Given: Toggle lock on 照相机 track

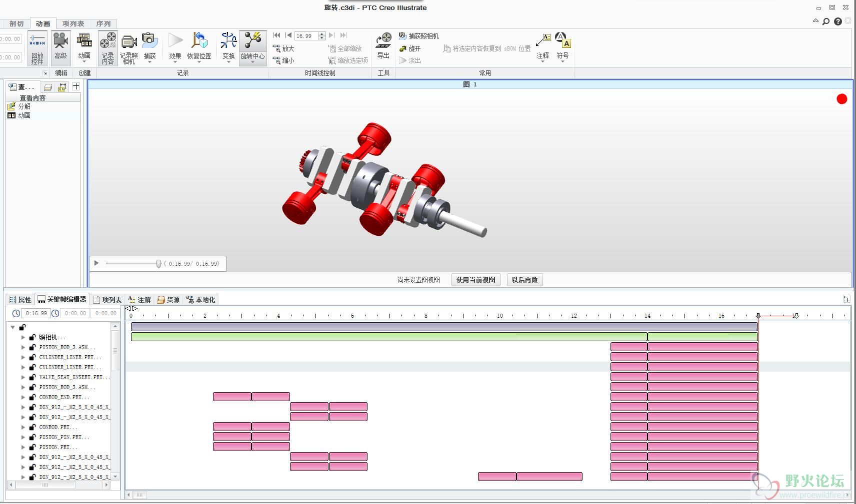Looking at the screenshot, I should 32,337.
